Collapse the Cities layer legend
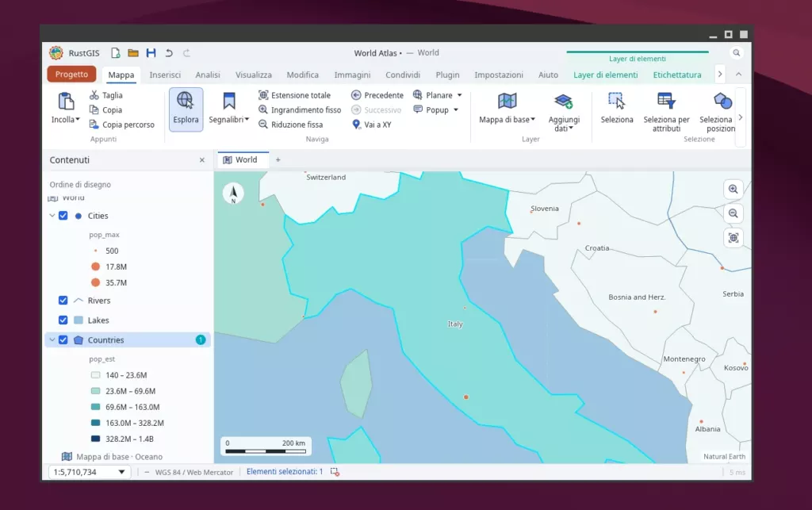The height and width of the screenshot is (510, 812). (x=52, y=216)
